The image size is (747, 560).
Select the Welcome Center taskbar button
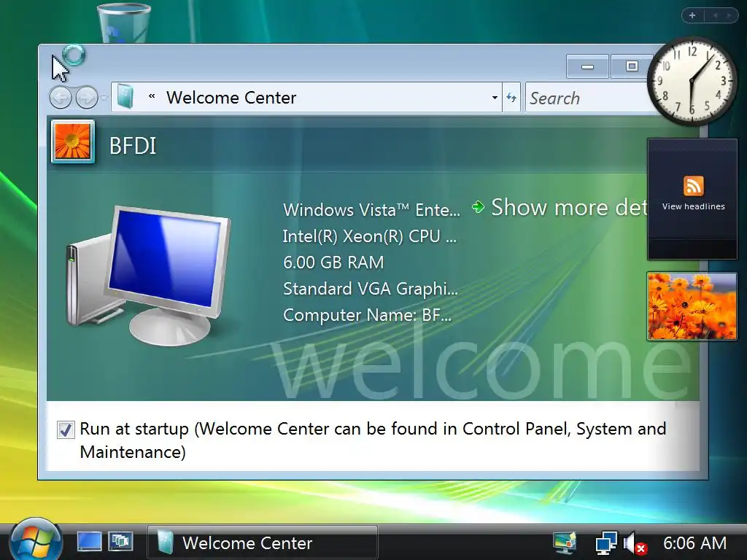click(x=263, y=542)
